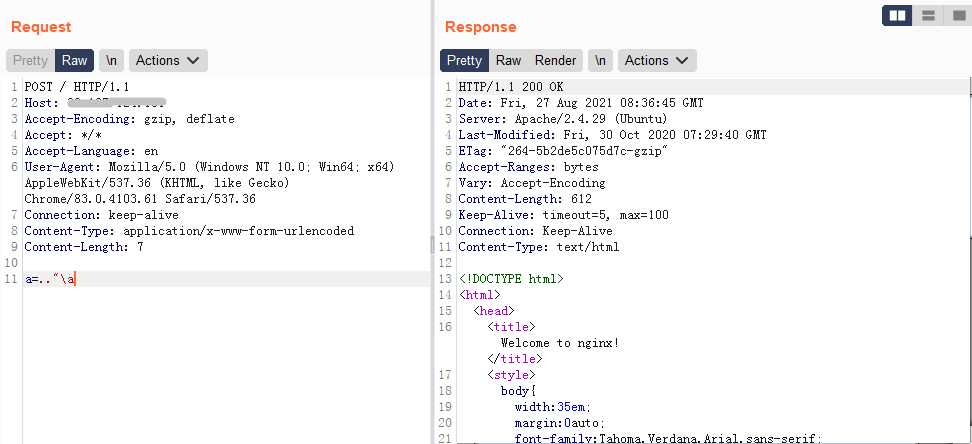Click Vary: Accept-Encoding header
972x444 pixels.
click(x=532, y=183)
